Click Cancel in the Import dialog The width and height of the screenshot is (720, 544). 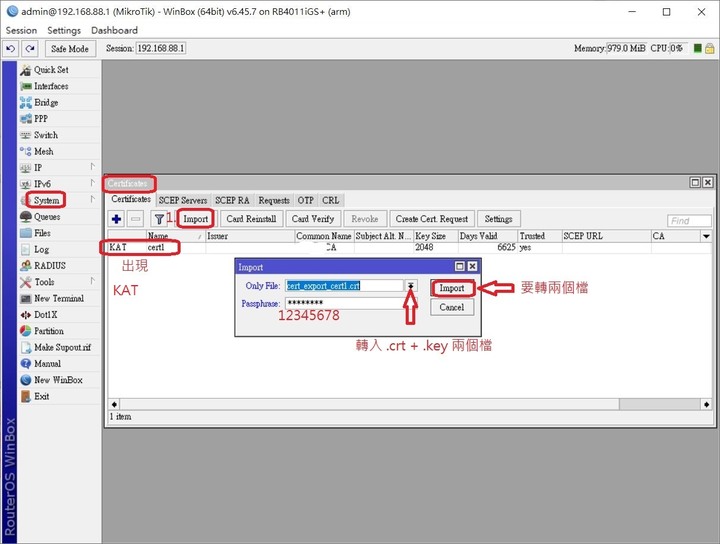click(452, 307)
